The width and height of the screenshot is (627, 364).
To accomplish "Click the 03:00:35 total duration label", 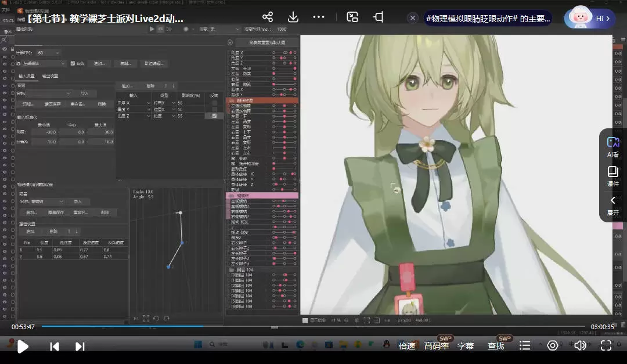I will [x=602, y=327].
